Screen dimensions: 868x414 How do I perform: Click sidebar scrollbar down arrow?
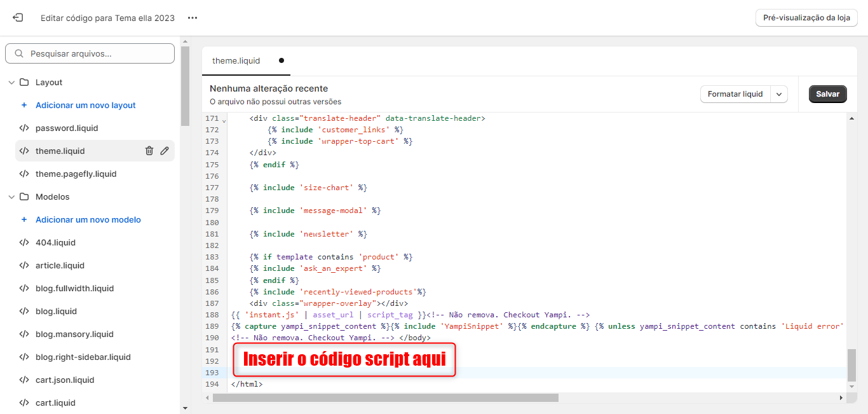185,408
